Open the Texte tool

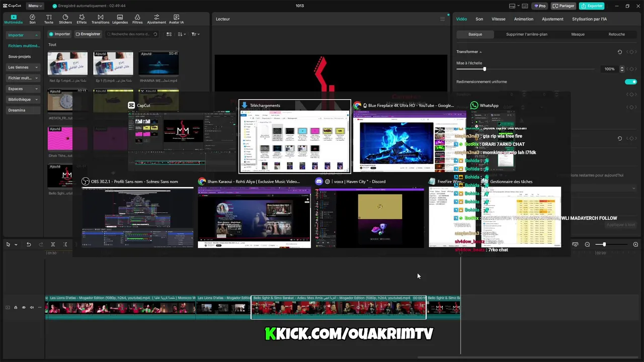click(x=49, y=19)
